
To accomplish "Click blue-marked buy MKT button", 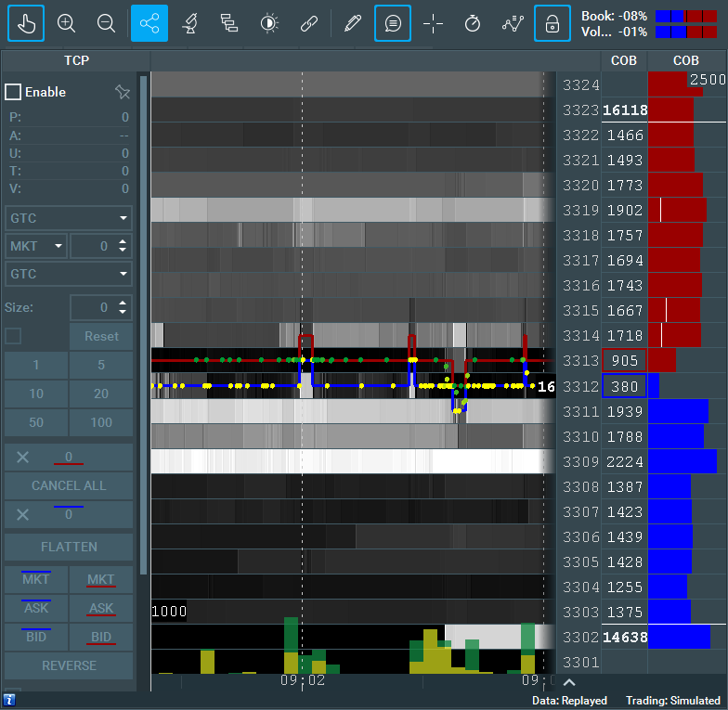I will coord(36,579).
